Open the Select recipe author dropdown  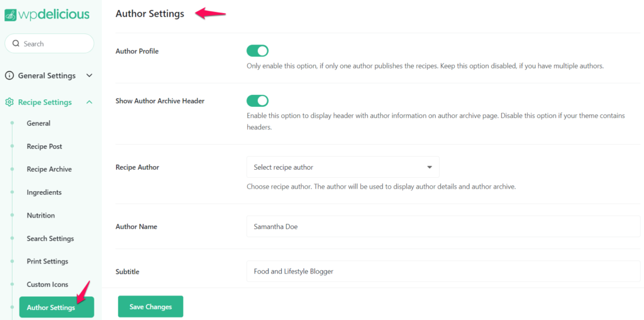(x=343, y=167)
